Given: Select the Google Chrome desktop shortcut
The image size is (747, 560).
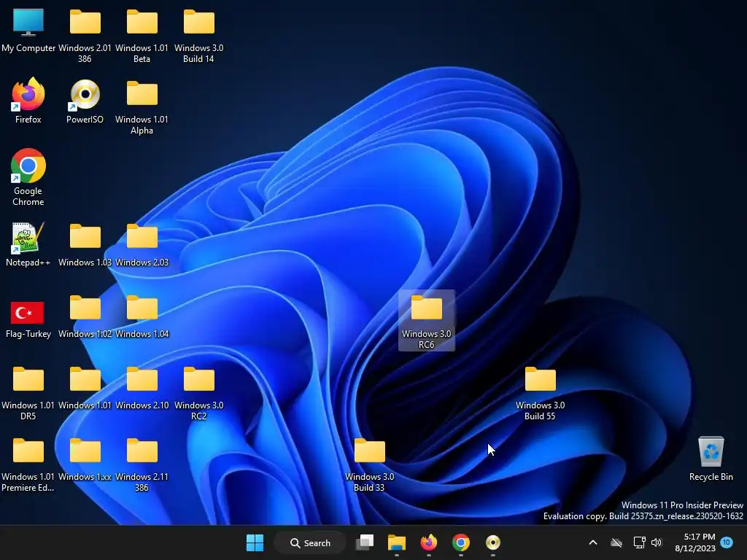Looking at the screenshot, I should (x=28, y=177).
